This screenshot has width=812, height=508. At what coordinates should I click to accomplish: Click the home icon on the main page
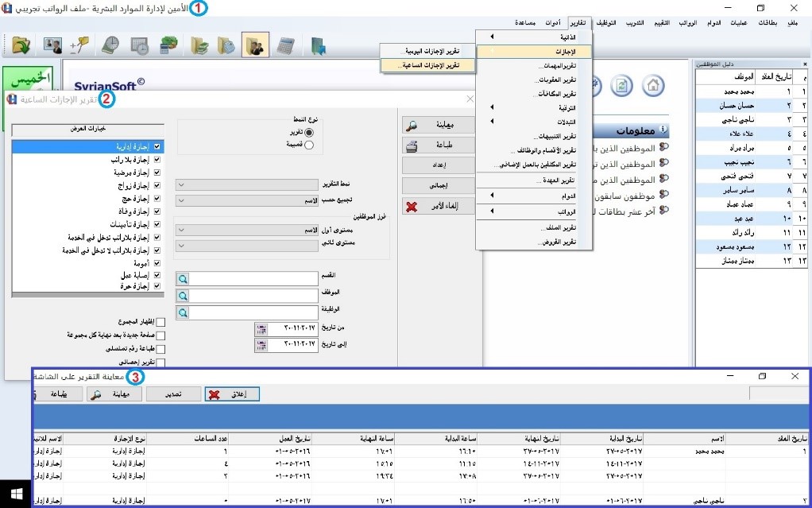coord(652,85)
